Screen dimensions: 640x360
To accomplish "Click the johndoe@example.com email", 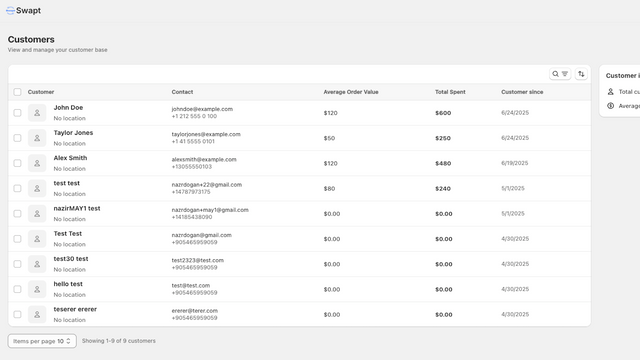I will coord(202,109).
